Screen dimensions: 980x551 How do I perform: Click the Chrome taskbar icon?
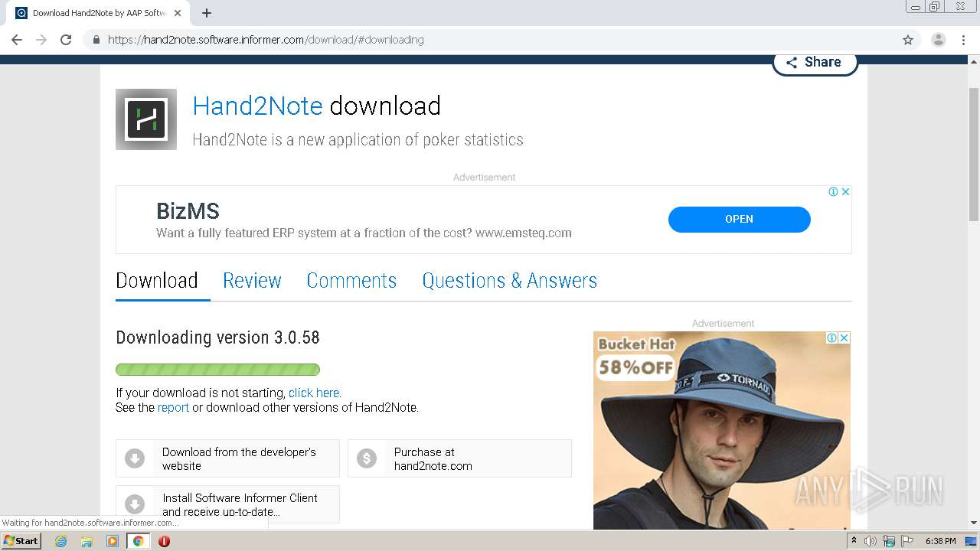click(139, 541)
